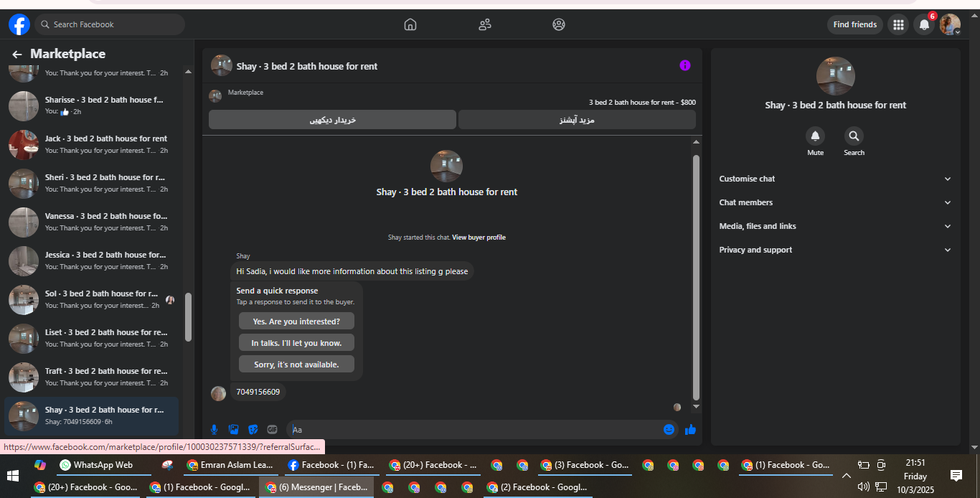Expand the Chat members section
Screen dimensions: 980x498
835,202
